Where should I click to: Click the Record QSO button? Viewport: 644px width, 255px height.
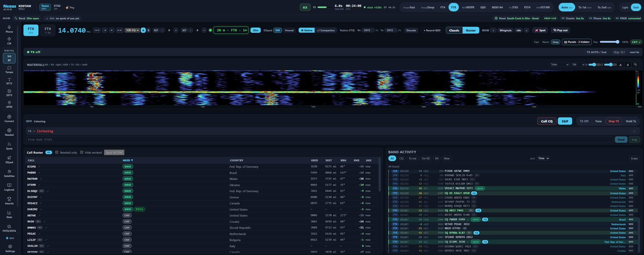click(433, 30)
